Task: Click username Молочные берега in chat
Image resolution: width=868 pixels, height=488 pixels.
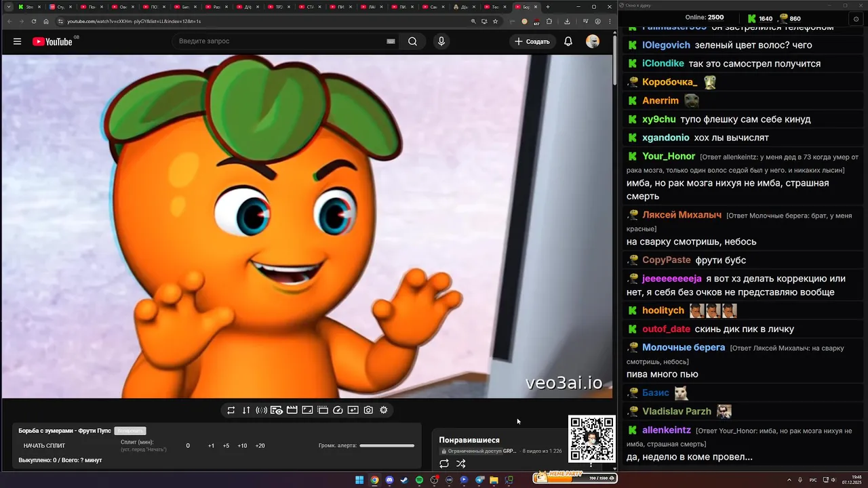Action: 684,347
